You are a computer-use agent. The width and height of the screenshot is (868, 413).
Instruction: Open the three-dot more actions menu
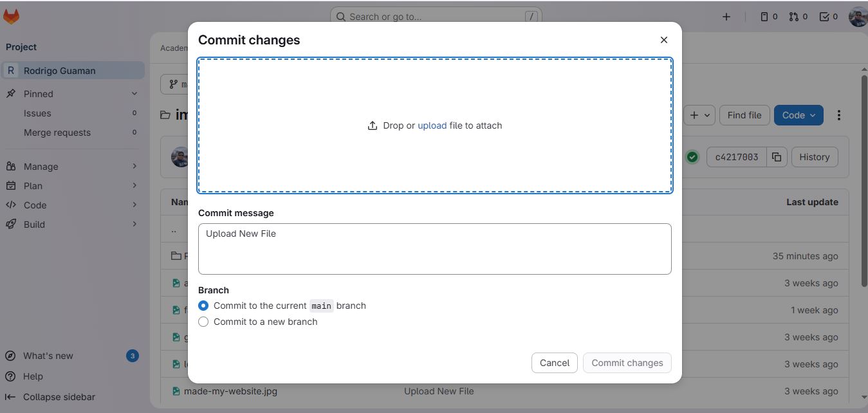838,115
